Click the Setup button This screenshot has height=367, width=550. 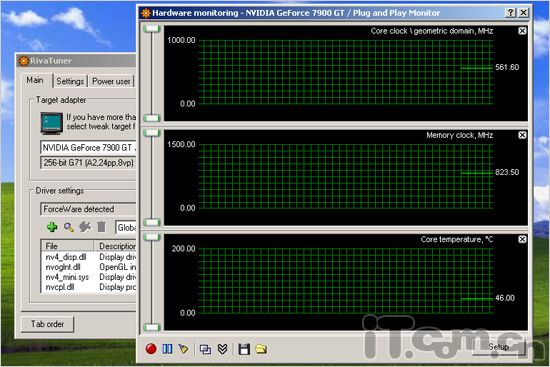click(498, 347)
